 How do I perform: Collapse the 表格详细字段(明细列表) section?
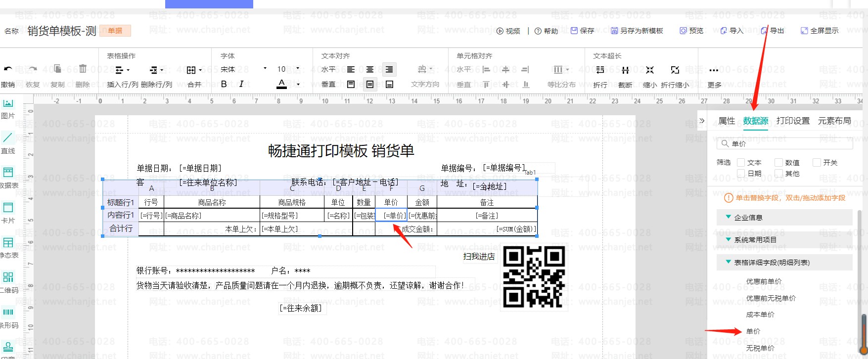click(x=728, y=262)
